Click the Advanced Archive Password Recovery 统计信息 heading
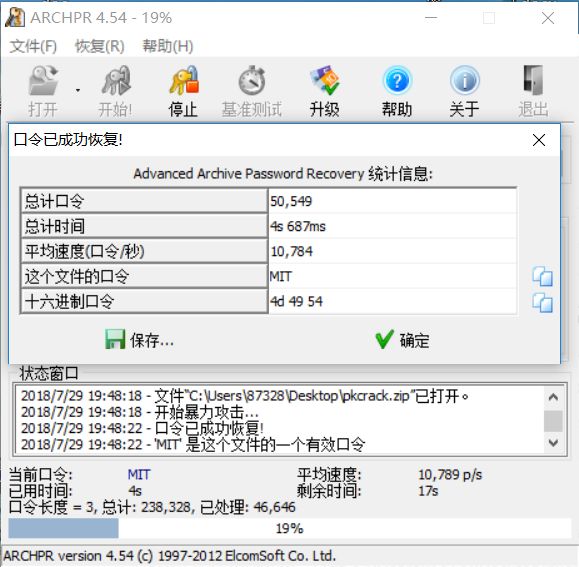Image resolution: width=579 pixels, height=567 pixels. pos(283,173)
